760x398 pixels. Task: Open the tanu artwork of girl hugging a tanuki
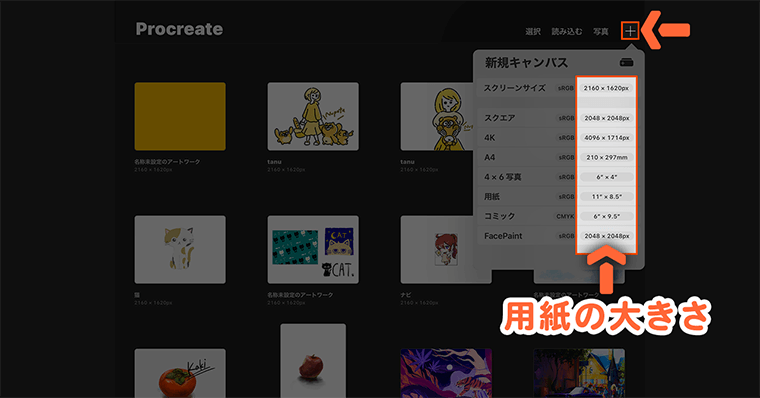coord(436,116)
